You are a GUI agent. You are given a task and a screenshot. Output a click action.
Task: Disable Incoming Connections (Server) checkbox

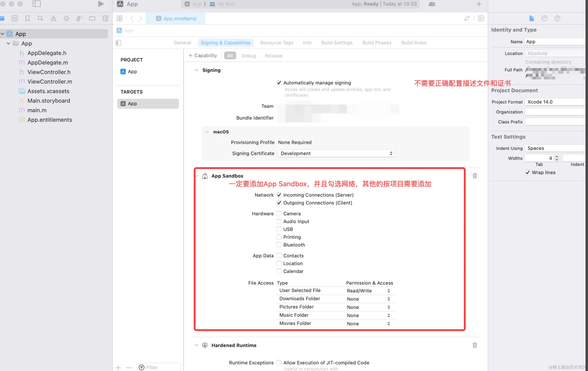tap(279, 195)
